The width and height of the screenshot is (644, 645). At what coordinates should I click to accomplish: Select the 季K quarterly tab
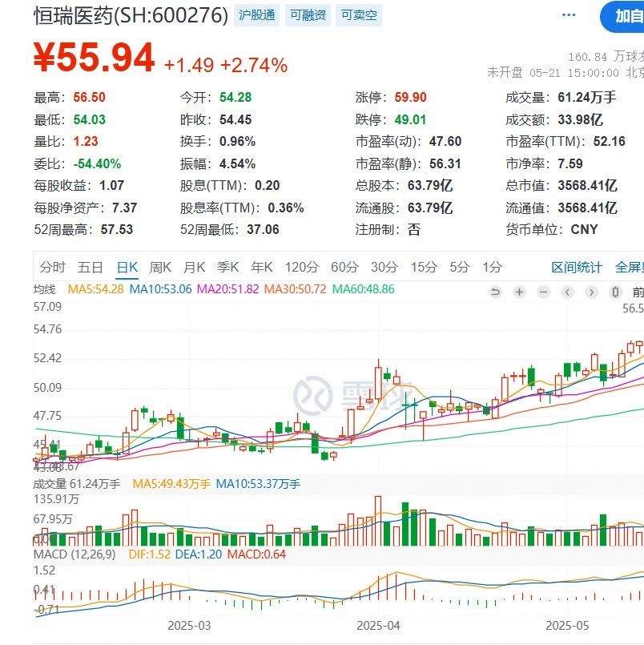click(x=227, y=268)
